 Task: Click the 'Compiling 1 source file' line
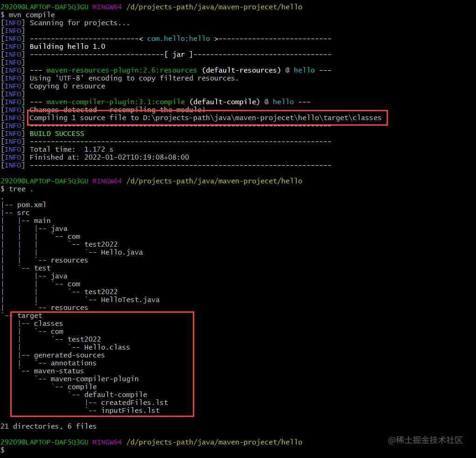click(x=205, y=118)
